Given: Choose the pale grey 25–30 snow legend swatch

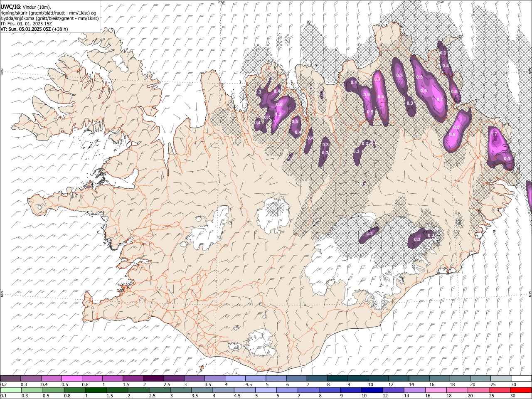Looking at the screenshot, I should click(x=501, y=379).
